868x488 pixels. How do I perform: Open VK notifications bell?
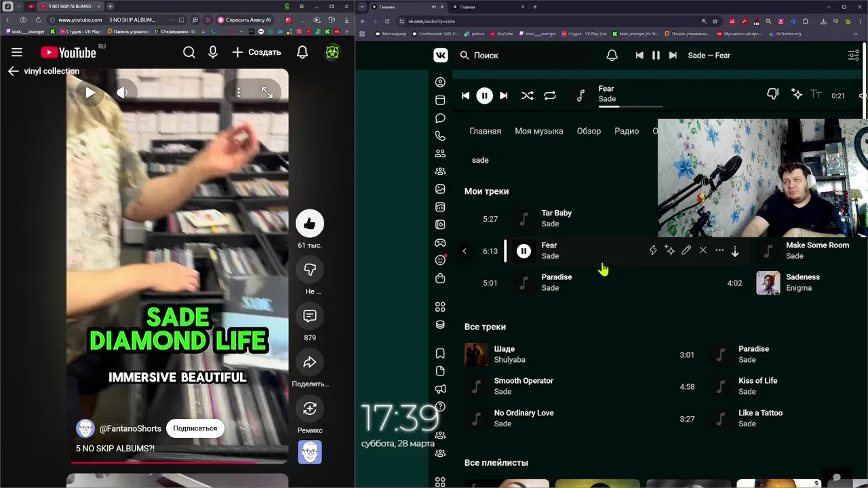coord(612,56)
